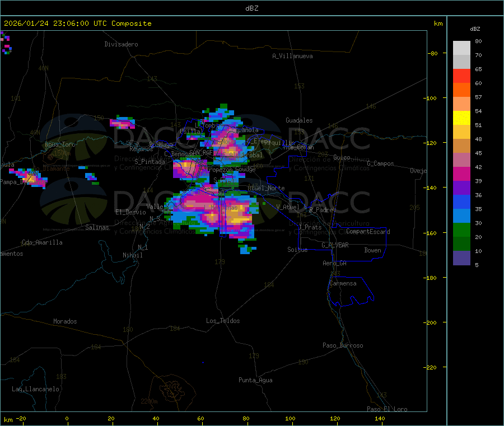Click the El_Desvio map label

click(131, 212)
